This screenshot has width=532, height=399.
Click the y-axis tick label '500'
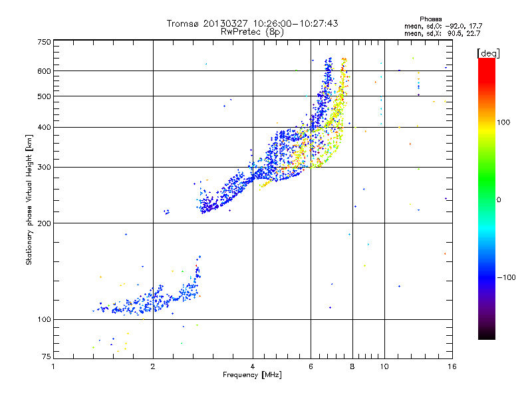click(x=44, y=96)
